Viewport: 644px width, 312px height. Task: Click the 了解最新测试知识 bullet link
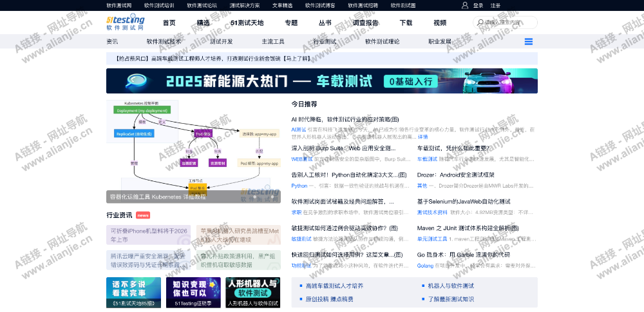(451, 299)
